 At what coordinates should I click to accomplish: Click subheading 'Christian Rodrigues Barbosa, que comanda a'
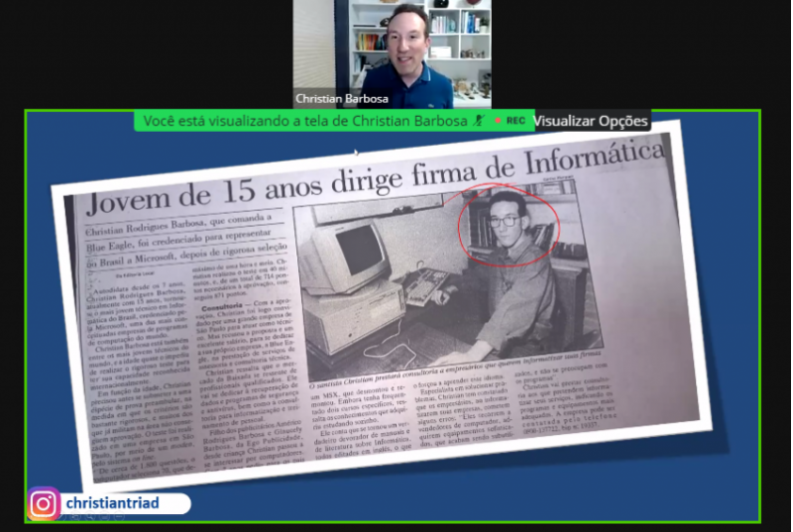pyautogui.click(x=178, y=224)
